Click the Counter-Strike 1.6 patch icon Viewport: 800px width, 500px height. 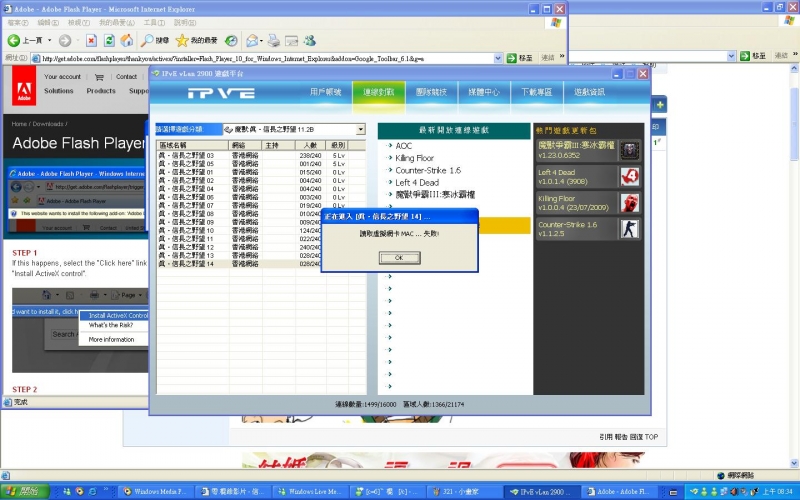pos(630,229)
